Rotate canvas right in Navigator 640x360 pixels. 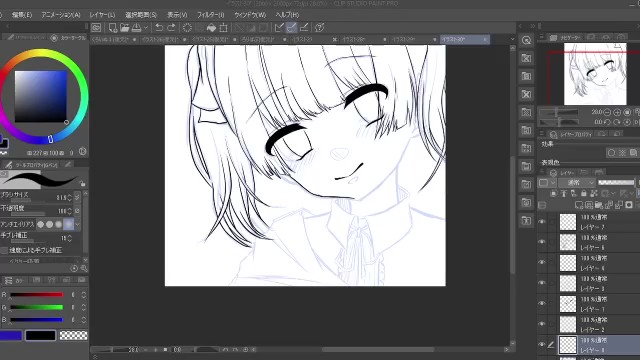tap(617, 122)
